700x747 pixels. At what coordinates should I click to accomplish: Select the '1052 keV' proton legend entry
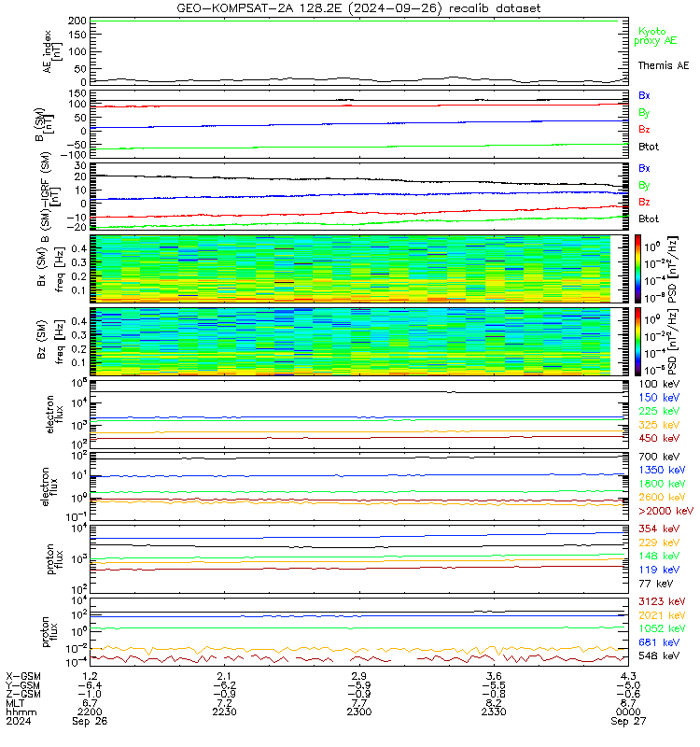[x=662, y=628]
